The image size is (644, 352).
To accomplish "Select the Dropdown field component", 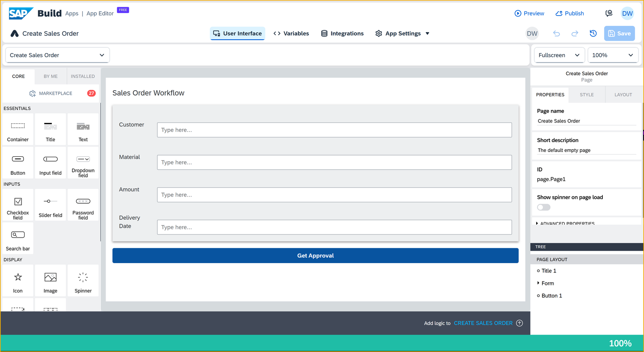I will [83, 163].
